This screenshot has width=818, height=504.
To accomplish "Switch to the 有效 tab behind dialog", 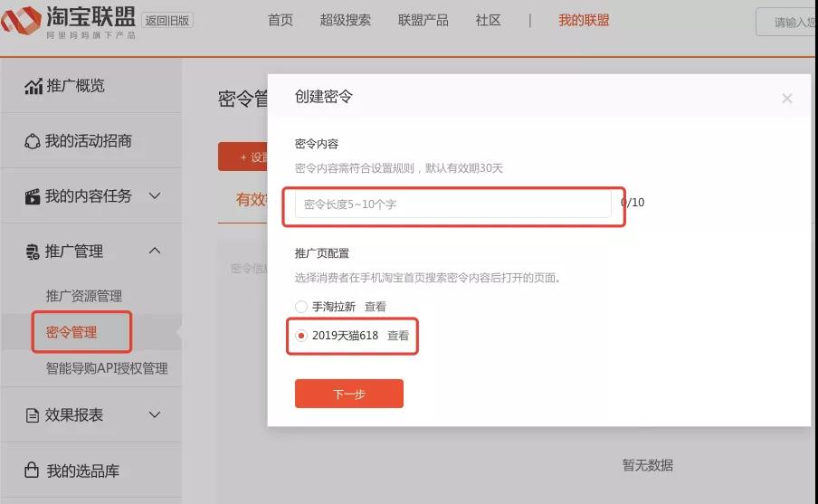I will click(252, 199).
